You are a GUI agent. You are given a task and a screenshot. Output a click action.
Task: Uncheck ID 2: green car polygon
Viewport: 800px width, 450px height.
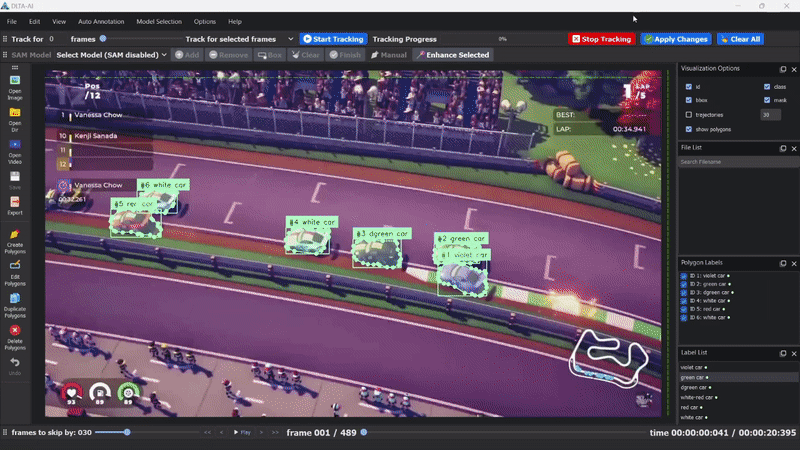click(x=684, y=284)
